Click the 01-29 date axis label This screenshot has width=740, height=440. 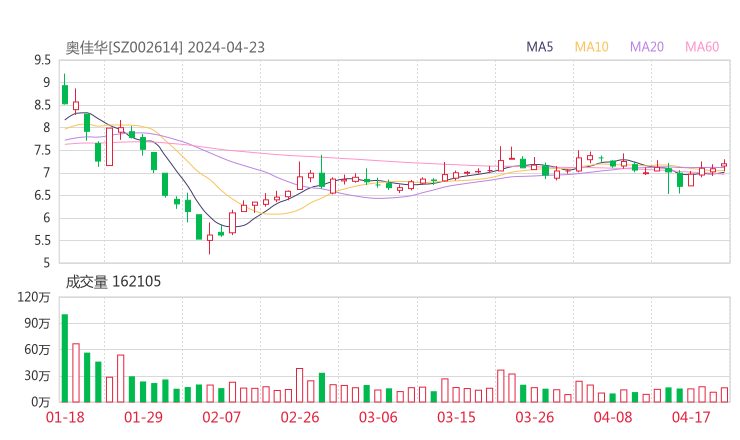[x=143, y=417]
